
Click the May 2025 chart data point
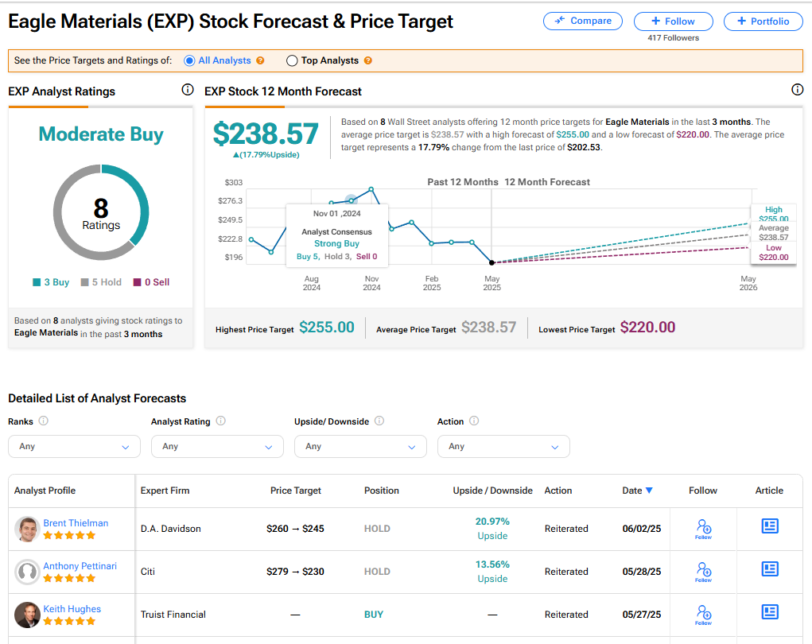click(492, 262)
